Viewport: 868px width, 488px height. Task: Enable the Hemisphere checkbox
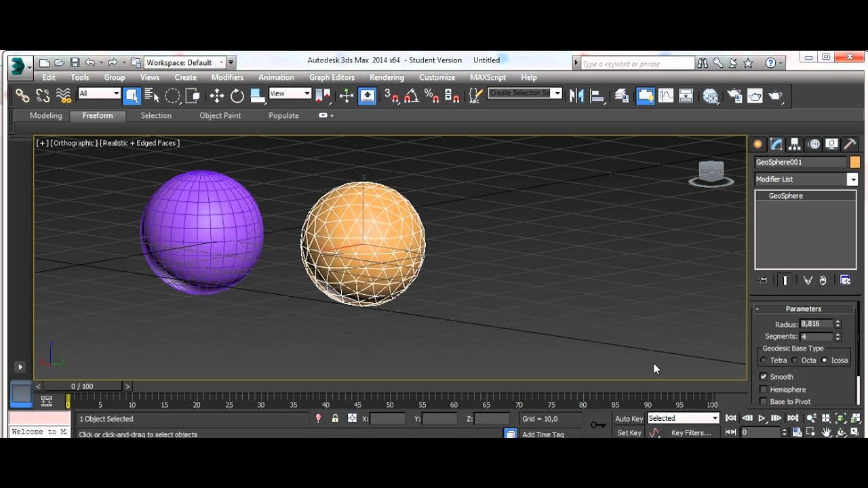tap(764, 390)
